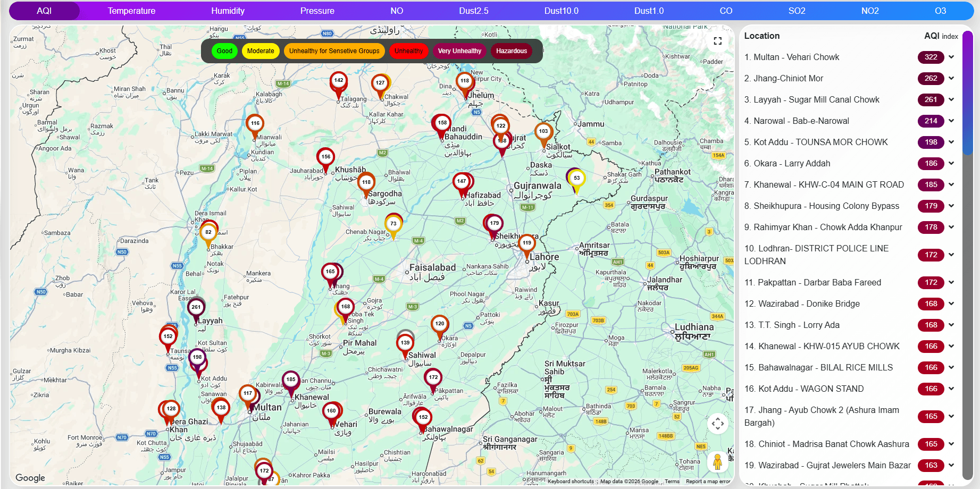The height and width of the screenshot is (489, 980).
Task: Select the 165 marker at Jhang
Action: pyautogui.click(x=330, y=276)
